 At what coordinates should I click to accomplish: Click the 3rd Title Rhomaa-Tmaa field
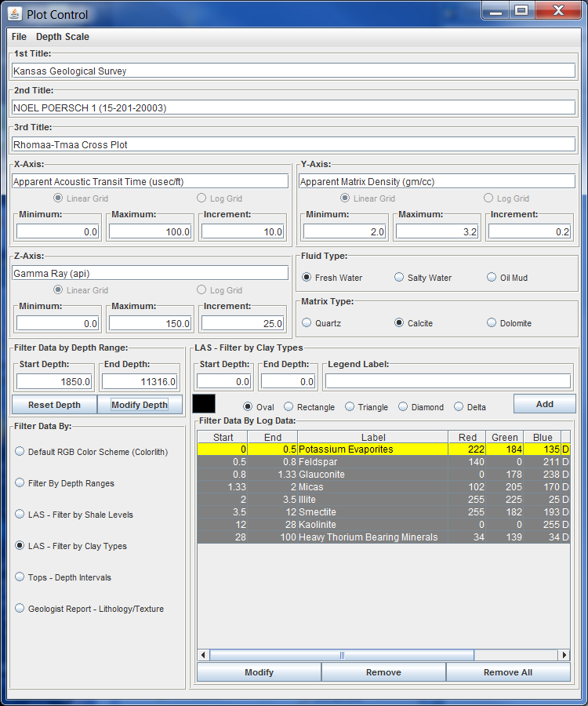click(x=293, y=144)
